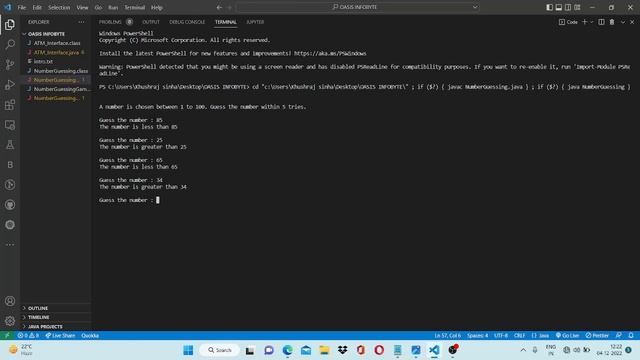Split the terminal panel
Viewport: 640px width, 360px height.
[x=601, y=22]
